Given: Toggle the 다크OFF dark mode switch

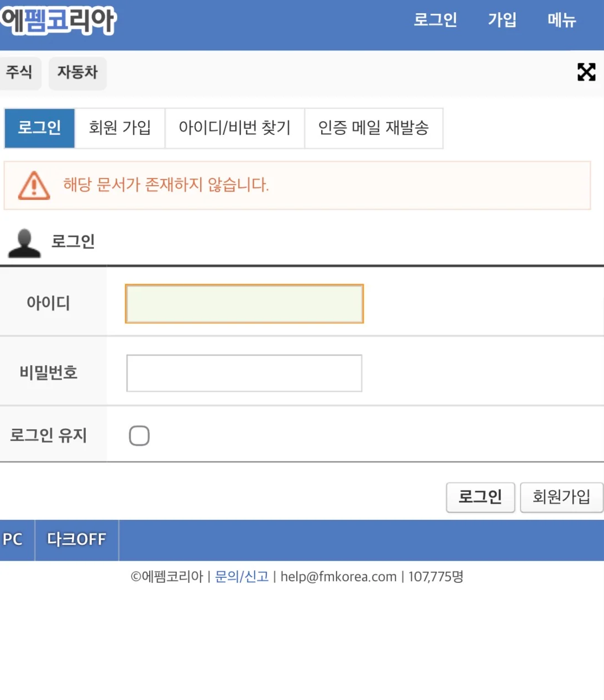Looking at the screenshot, I should 77,539.
